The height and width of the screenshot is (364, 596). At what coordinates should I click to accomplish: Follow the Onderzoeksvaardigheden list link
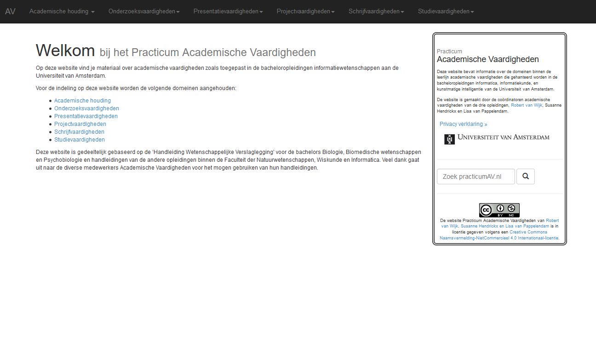tap(86, 108)
